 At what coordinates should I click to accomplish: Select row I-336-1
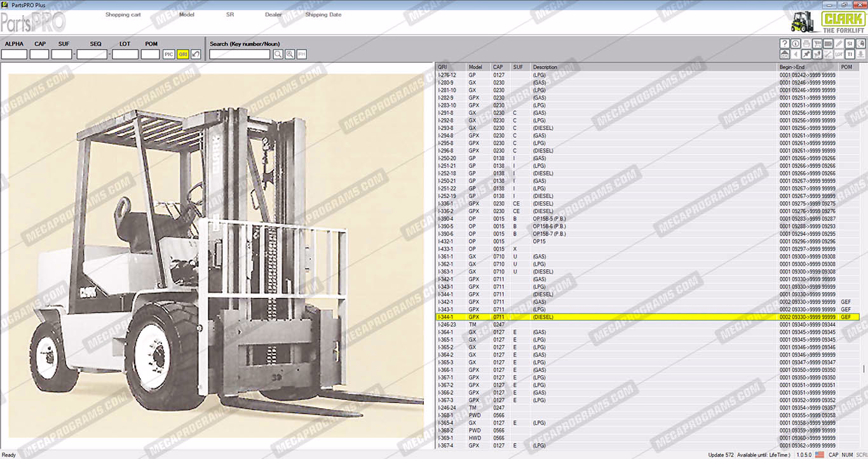click(x=648, y=204)
